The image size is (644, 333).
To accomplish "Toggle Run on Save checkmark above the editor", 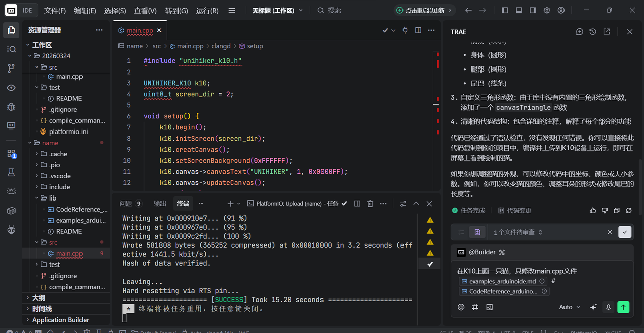I will (x=385, y=30).
